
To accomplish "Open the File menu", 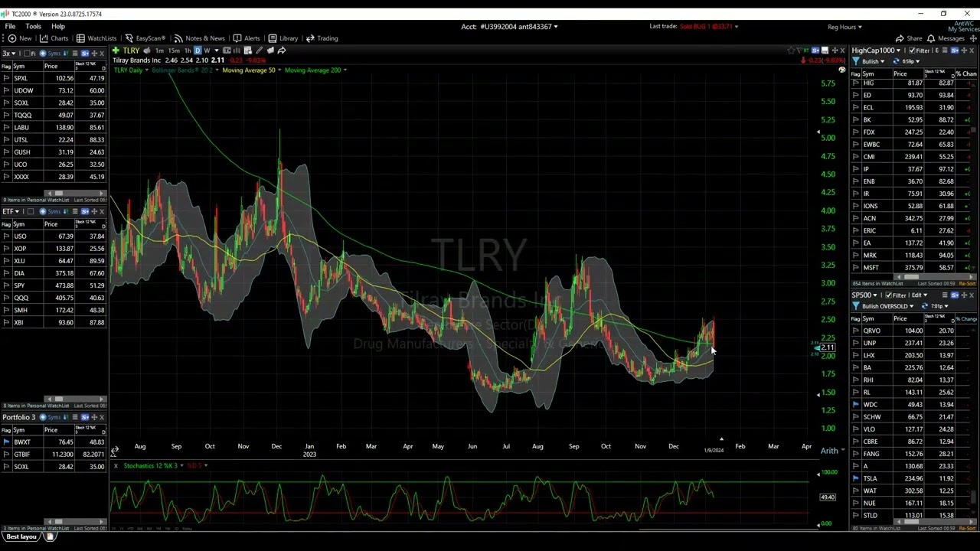I will tap(11, 26).
